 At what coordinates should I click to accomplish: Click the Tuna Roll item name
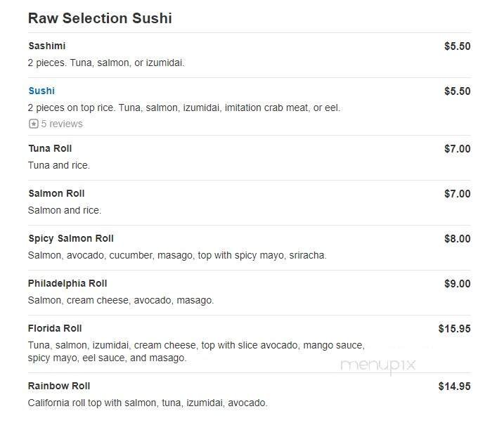50,148
